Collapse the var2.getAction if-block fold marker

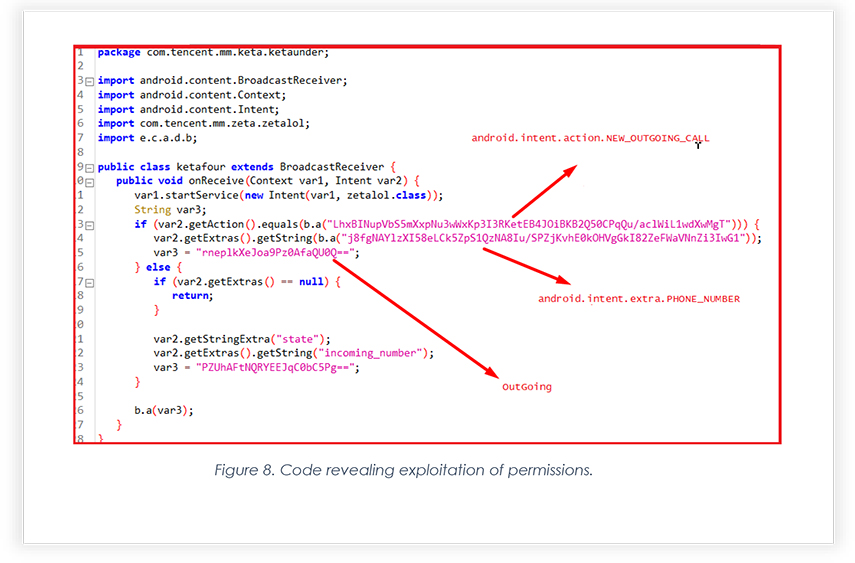pyautogui.click(x=90, y=225)
